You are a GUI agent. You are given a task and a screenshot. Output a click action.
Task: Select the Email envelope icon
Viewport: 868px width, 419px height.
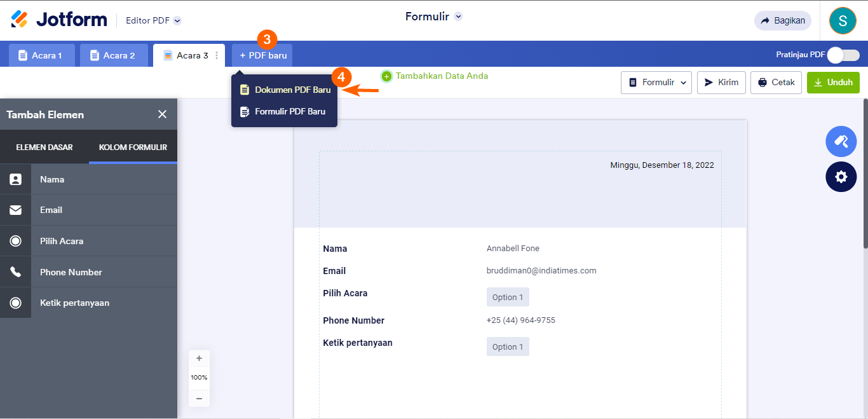click(x=15, y=210)
